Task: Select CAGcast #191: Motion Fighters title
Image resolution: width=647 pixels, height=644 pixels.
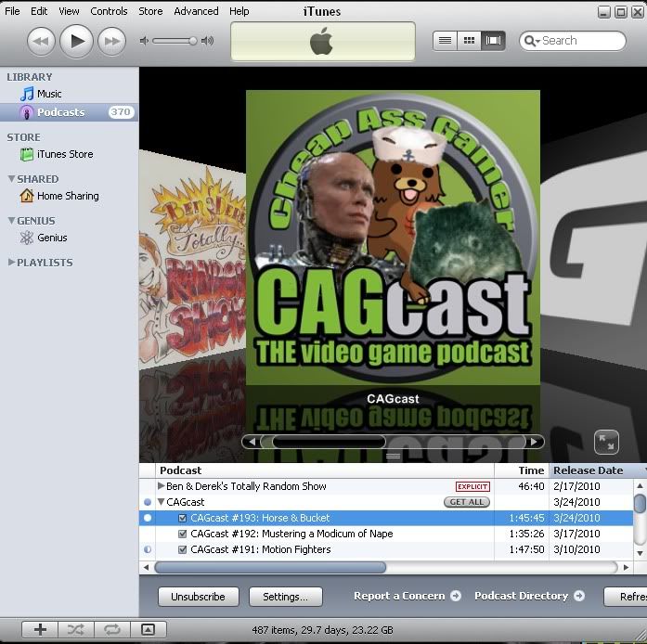Action: pos(260,549)
